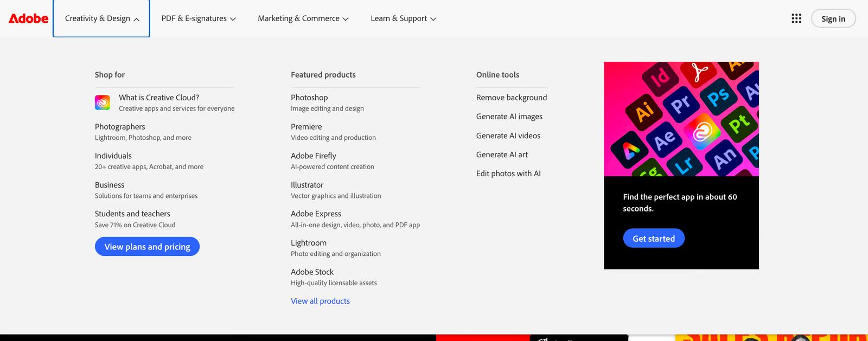
Task: Open the View all products link
Action: coord(320,301)
